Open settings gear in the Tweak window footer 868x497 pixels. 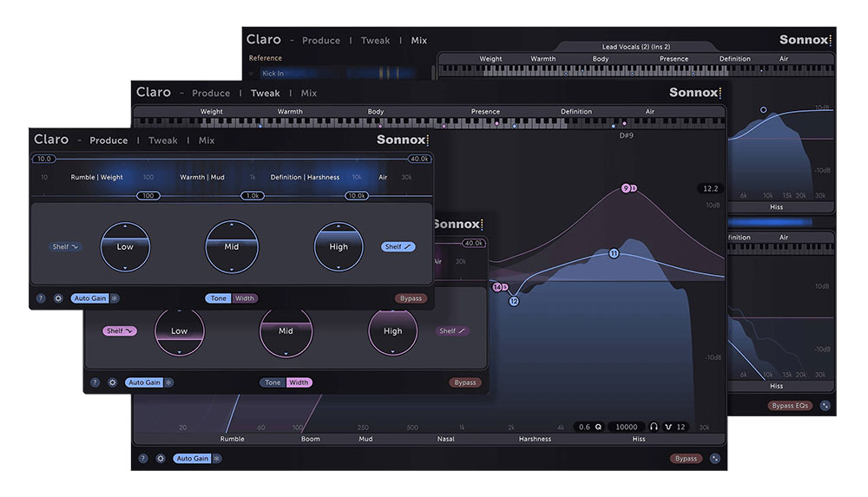[161, 458]
